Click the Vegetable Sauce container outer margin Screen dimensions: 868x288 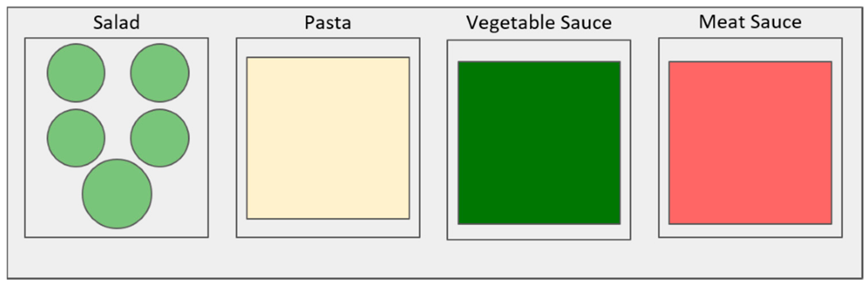[539, 232]
